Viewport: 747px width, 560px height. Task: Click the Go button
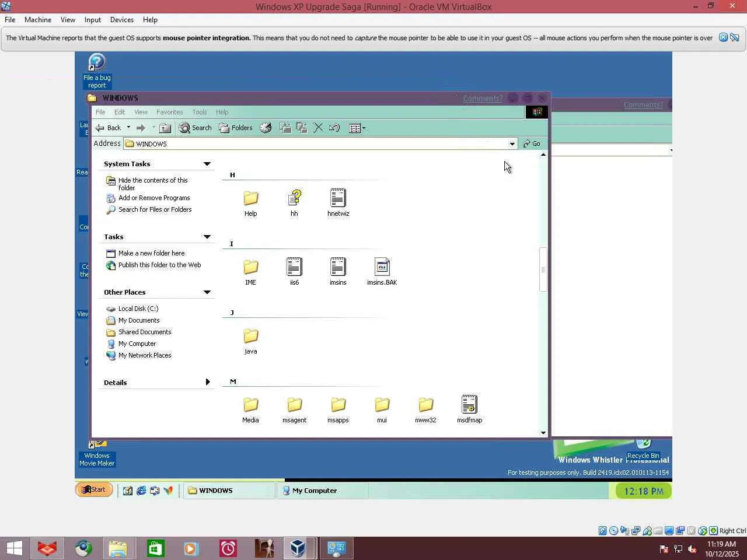(532, 143)
